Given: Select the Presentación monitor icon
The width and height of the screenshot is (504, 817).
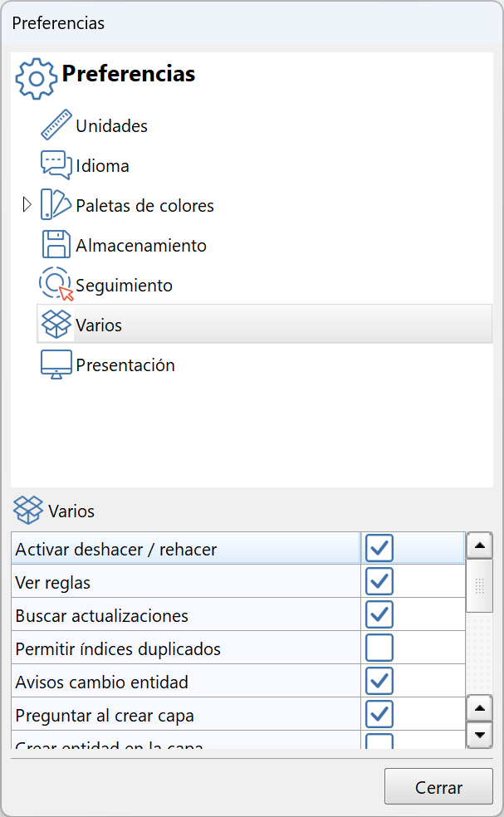Looking at the screenshot, I should click(54, 363).
